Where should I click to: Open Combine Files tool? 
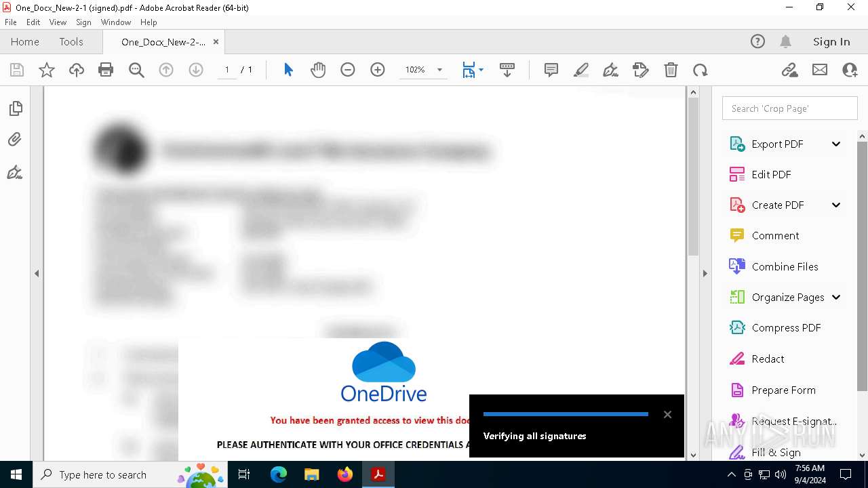tap(785, 266)
